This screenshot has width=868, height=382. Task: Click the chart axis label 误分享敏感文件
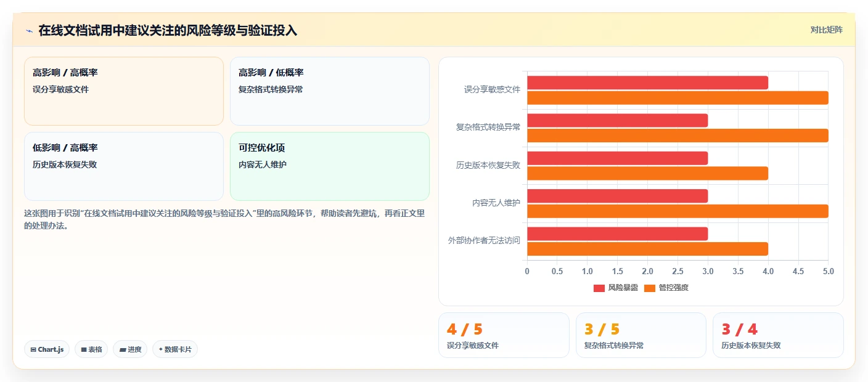492,90
